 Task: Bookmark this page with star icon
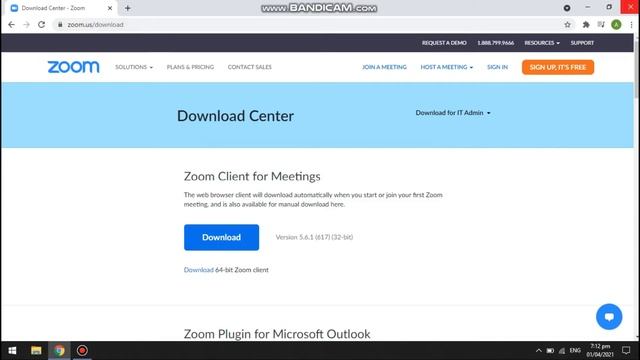[x=567, y=24]
